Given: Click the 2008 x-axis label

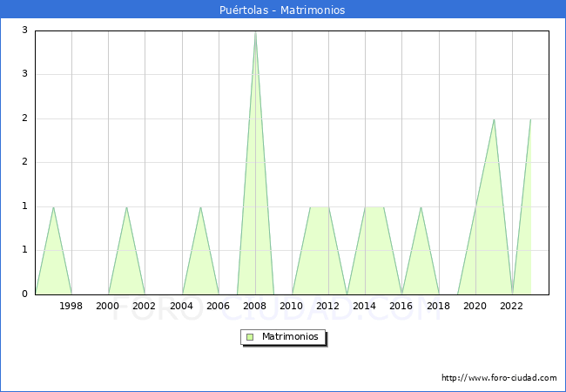Looking at the screenshot, I should tap(255, 306).
